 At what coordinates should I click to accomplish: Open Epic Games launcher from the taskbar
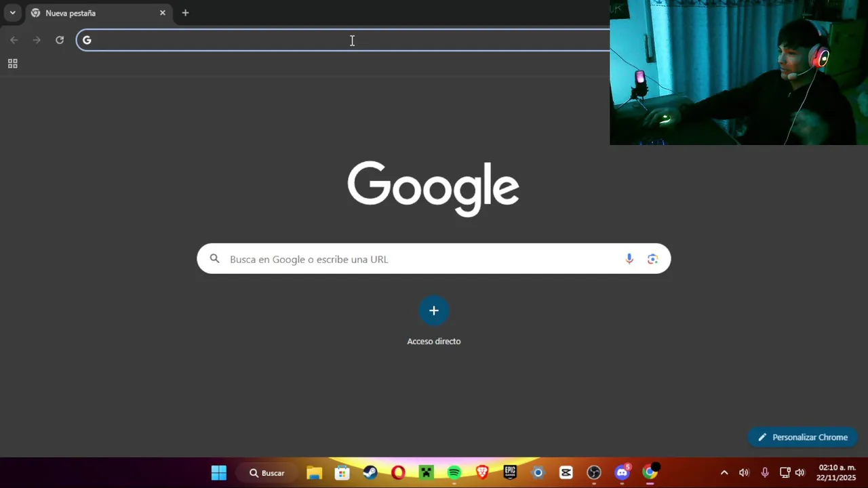pos(510,472)
